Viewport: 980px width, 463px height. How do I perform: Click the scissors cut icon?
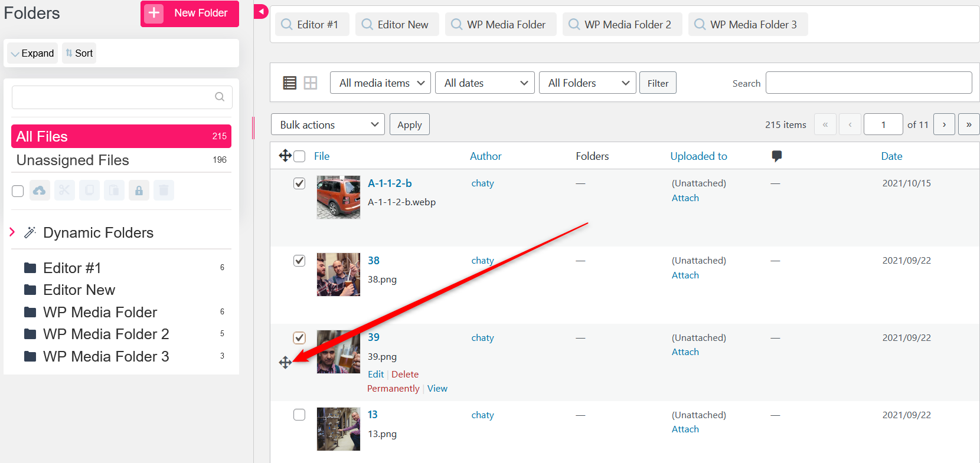64,191
